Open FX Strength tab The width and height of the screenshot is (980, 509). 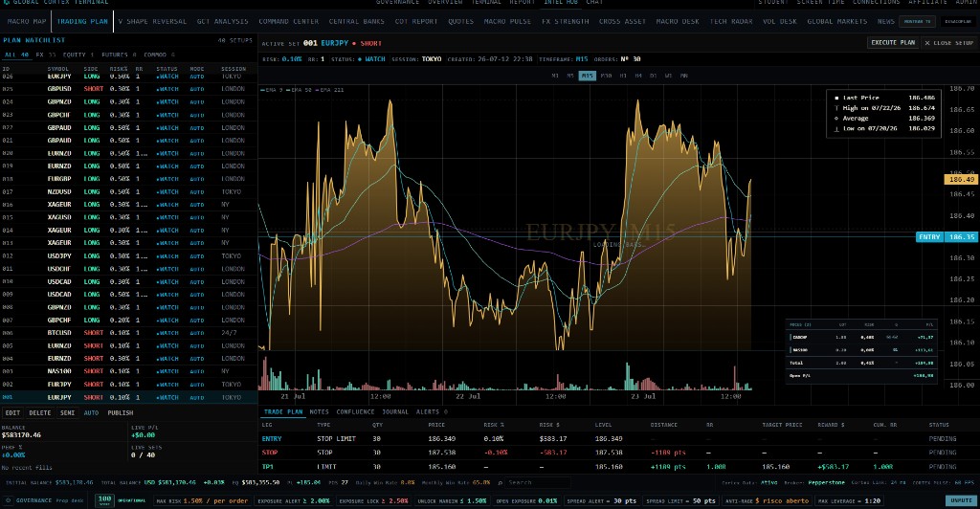[x=565, y=21]
